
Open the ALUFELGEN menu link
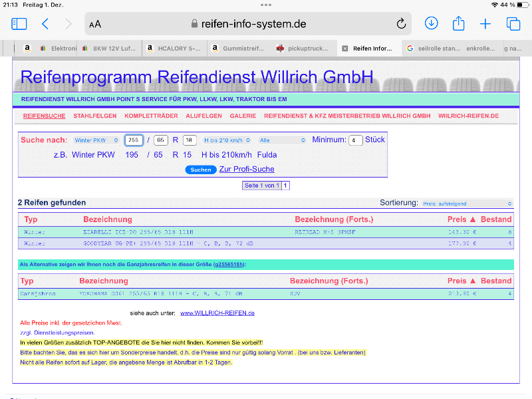pos(204,116)
